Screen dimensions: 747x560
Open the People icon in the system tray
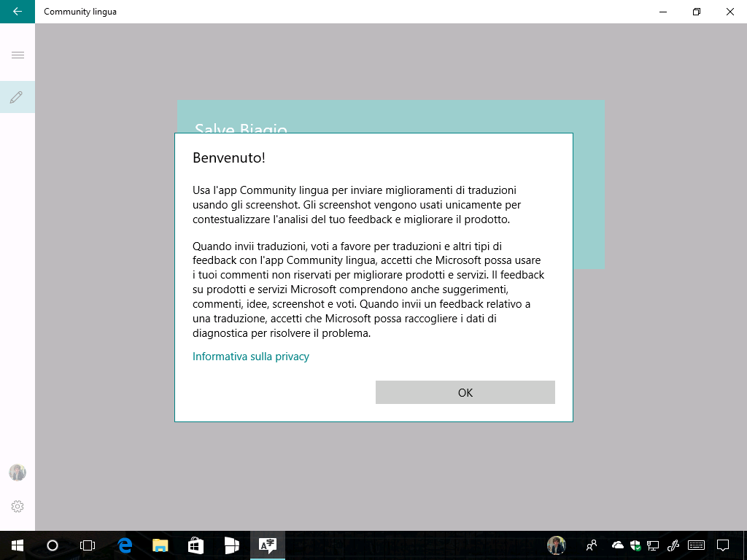(x=592, y=545)
